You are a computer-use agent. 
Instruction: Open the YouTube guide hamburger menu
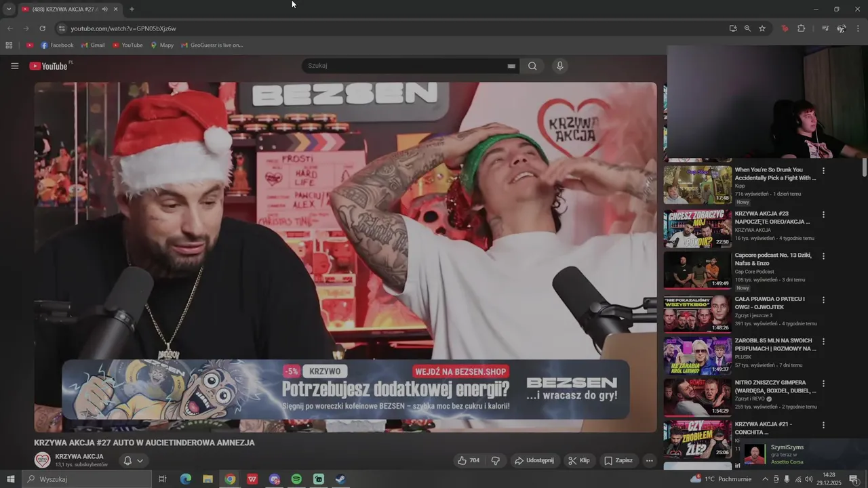pos(14,66)
